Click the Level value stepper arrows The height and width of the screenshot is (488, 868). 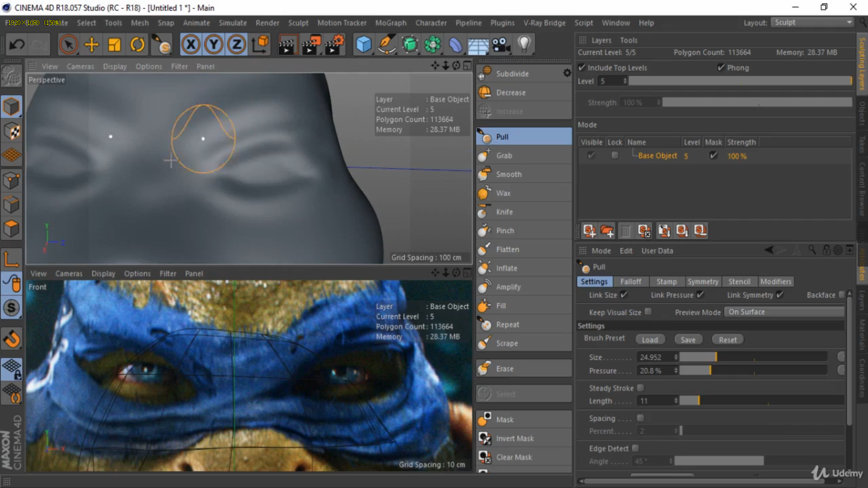click(625, 81)
